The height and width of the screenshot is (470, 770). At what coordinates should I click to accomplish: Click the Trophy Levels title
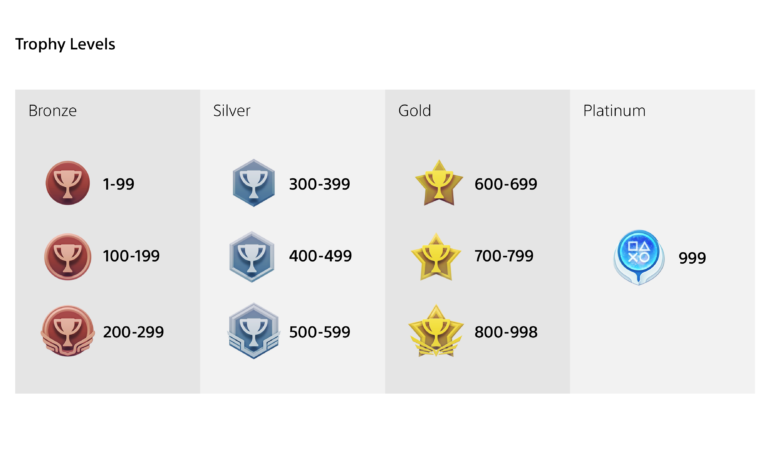tap(65, 44)
